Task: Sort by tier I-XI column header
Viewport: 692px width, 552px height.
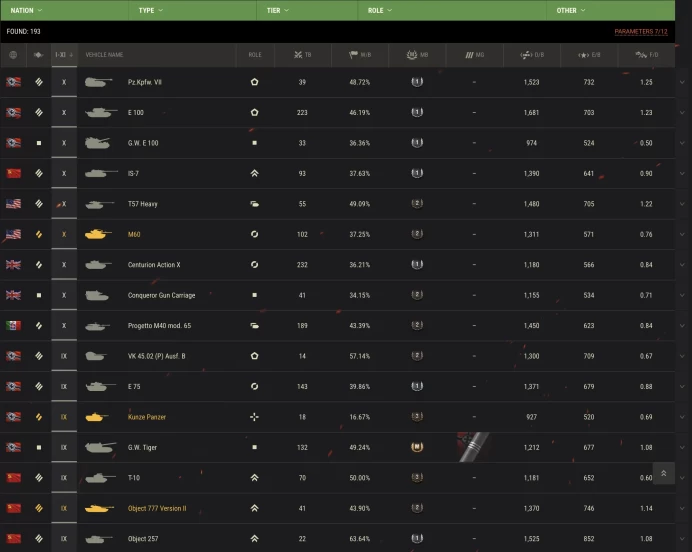Action: pos(64,55)
